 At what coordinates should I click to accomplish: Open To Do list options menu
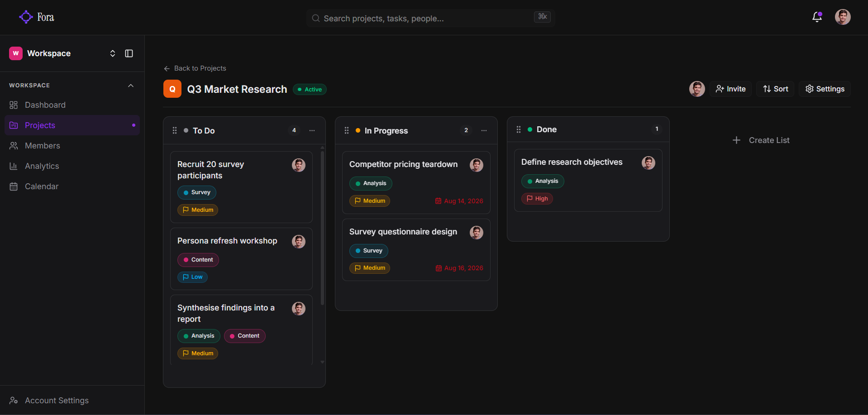tap(312, 130)
